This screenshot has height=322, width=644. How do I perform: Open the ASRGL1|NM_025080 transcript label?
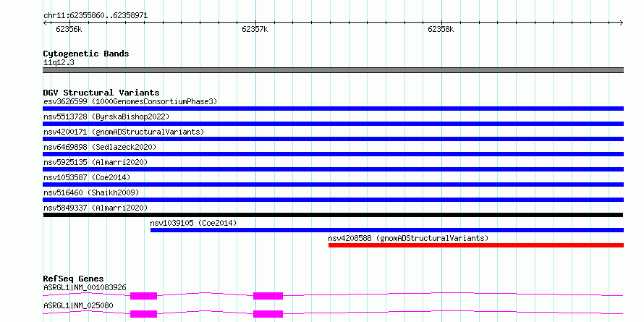[x=78, y=305]
